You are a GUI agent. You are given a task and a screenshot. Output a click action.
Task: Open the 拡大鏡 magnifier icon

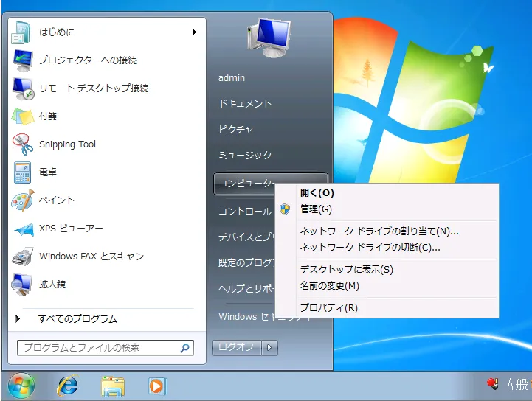click(21, 285)
